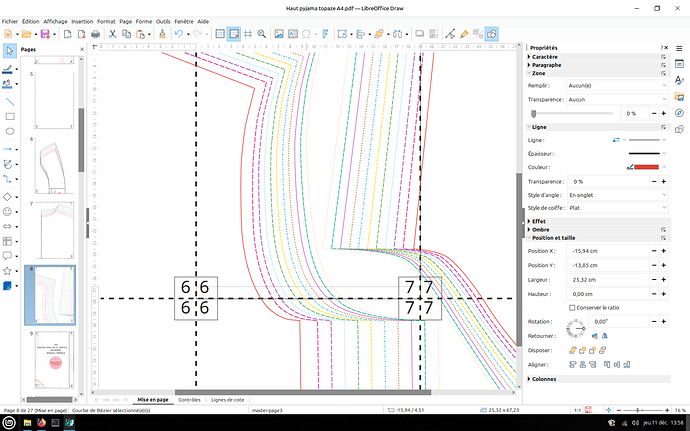Open the Remplir fill dropdown
The image size is (690, 431).
pyautogui.click(x=616, y=85)
